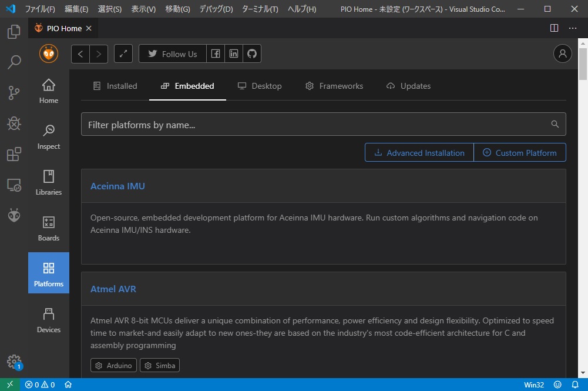Switch to the Desktop platforms tab

pos(260,86)
